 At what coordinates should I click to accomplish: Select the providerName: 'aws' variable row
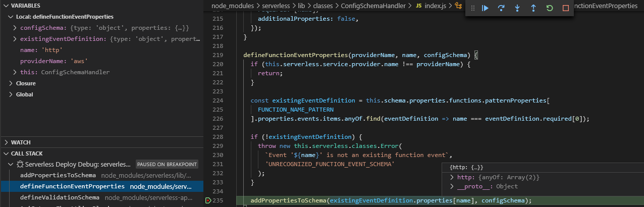pyautogui.click(x=101, y=61)
